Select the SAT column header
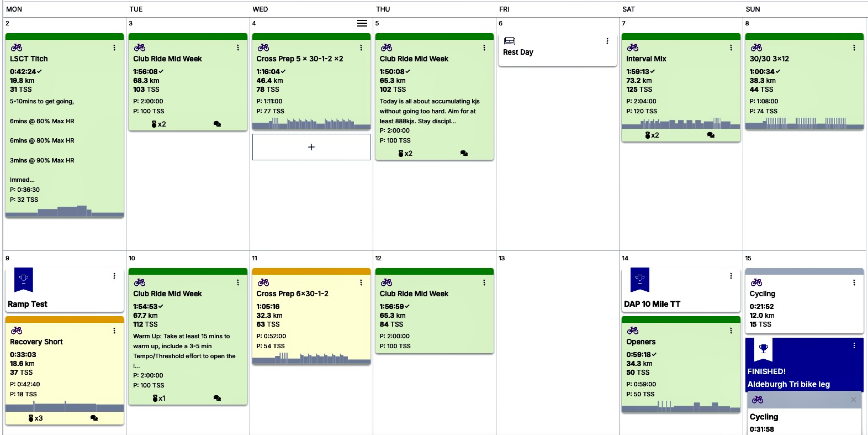The width and height of the screenshot is (868, 435). (628, 9)
